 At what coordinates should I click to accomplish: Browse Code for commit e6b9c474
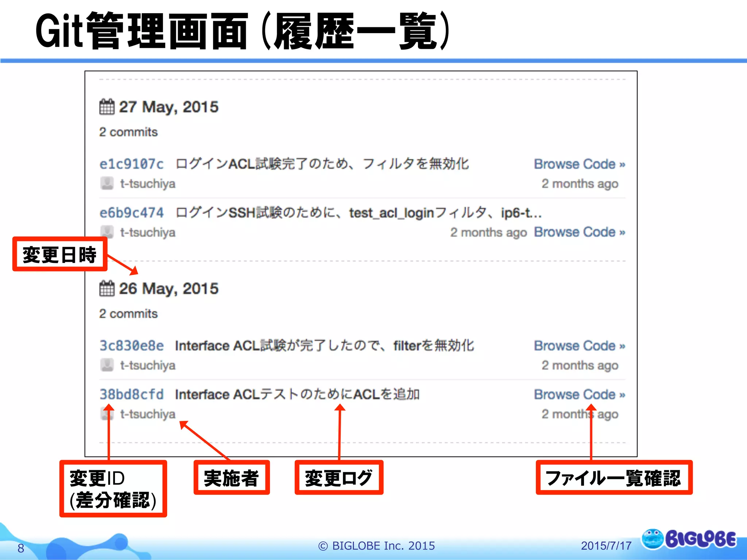pyautogui.click(x=580, y=232)
